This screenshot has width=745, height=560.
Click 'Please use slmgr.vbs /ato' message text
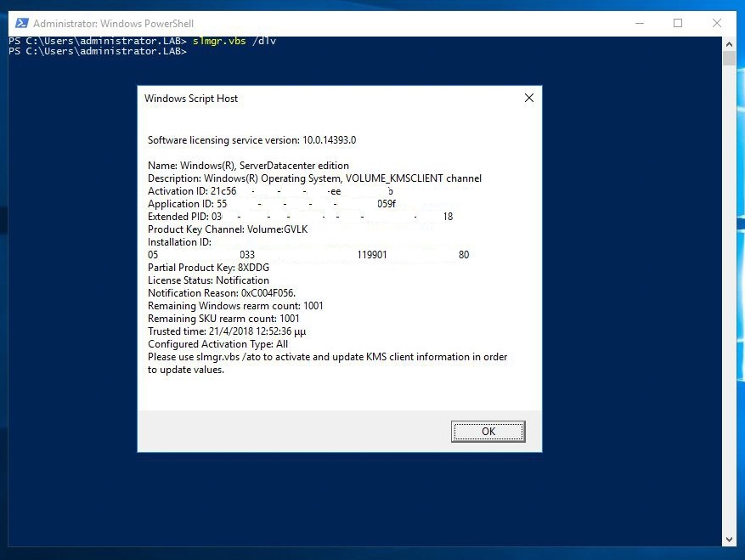[327, 363]
